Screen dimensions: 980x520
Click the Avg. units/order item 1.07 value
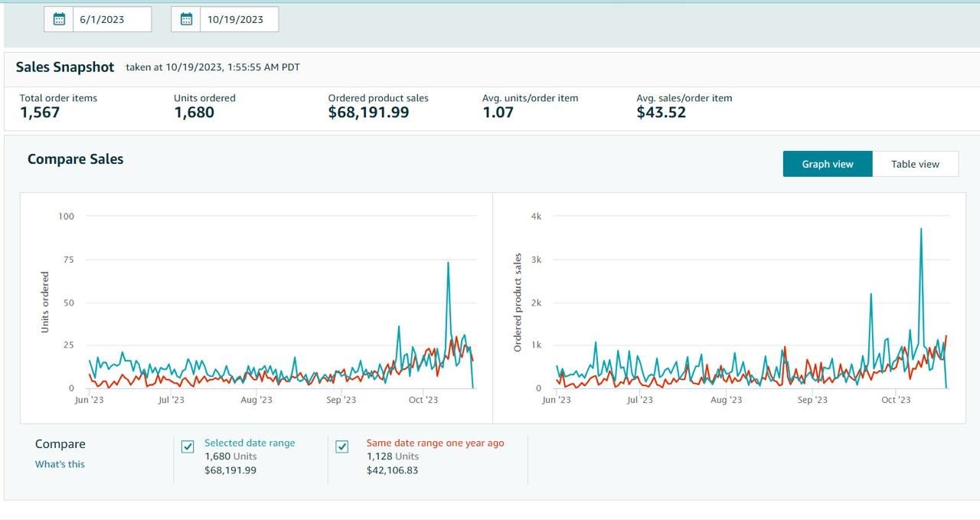[x=496, y=113]
